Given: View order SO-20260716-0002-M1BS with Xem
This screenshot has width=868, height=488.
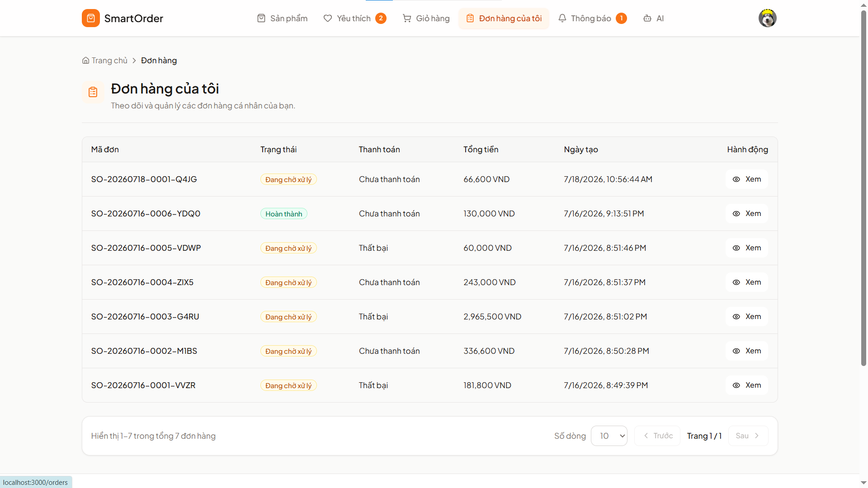Looking at the screenshot, I should (747, 351).
